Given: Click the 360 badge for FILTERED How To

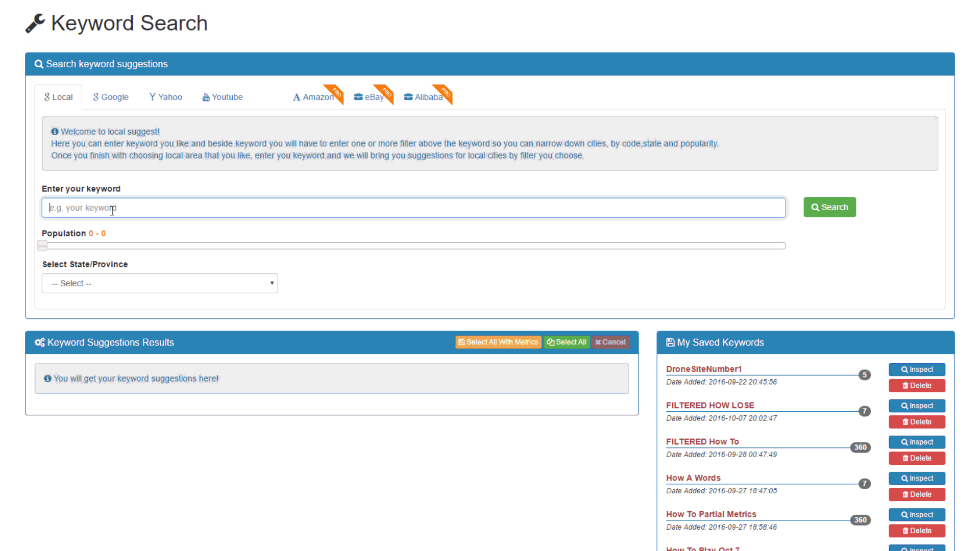Looking at the screenshot, I should (x=860, y=447).
